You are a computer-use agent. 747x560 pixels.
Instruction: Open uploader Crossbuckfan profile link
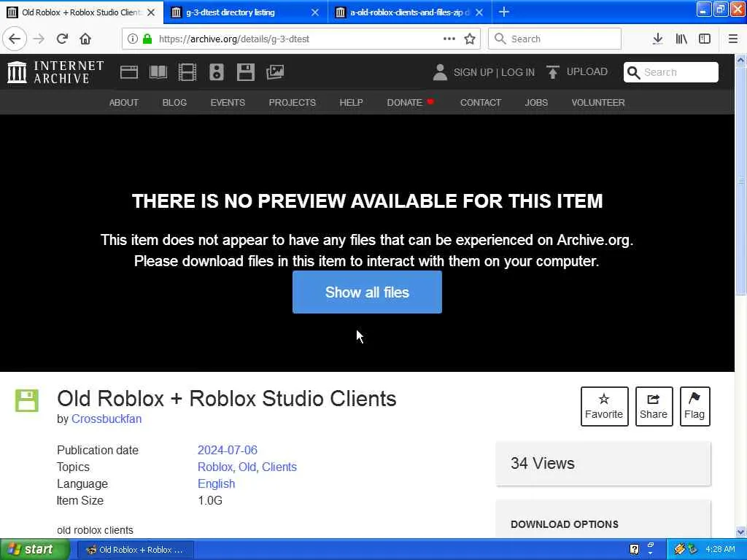tap(107, 419)
